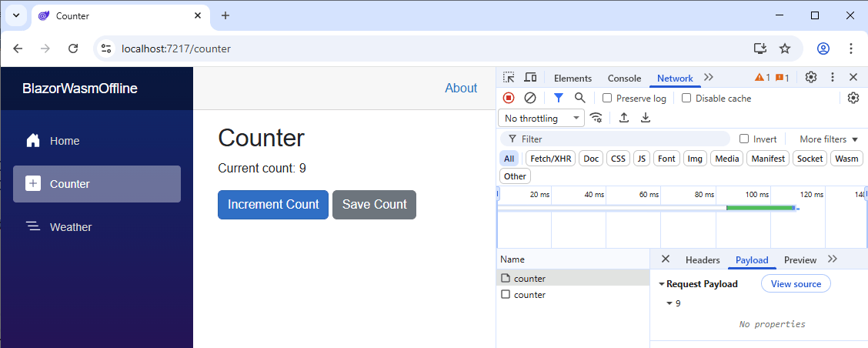The width and height of the screenshot is (868, 348).
Task: Open the Headers tab
Action: (703, 260)
